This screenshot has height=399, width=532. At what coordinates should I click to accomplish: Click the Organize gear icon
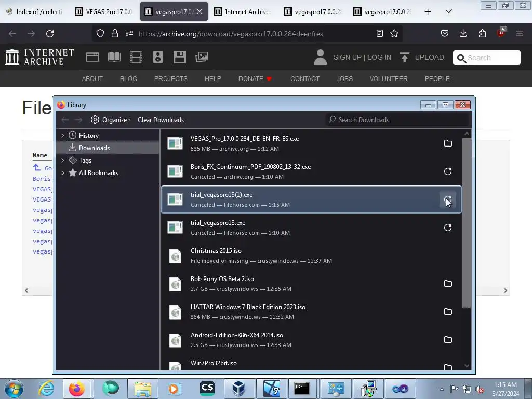(x=95, y=120)
